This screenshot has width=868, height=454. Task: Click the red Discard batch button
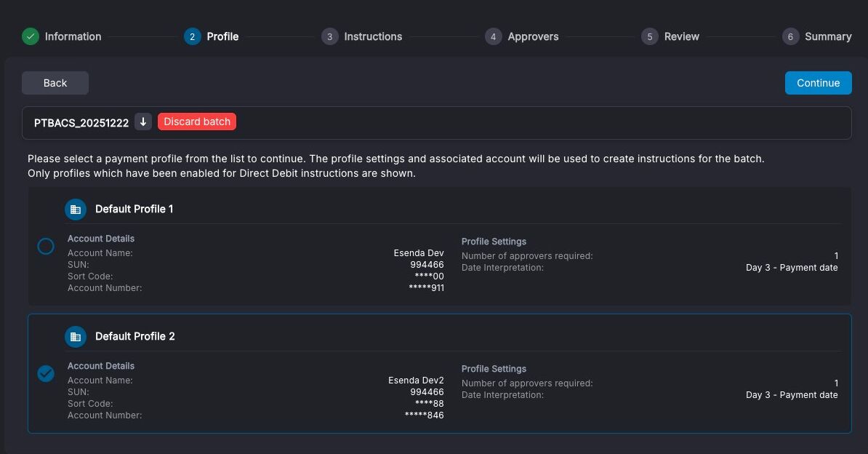click(197, 122)
